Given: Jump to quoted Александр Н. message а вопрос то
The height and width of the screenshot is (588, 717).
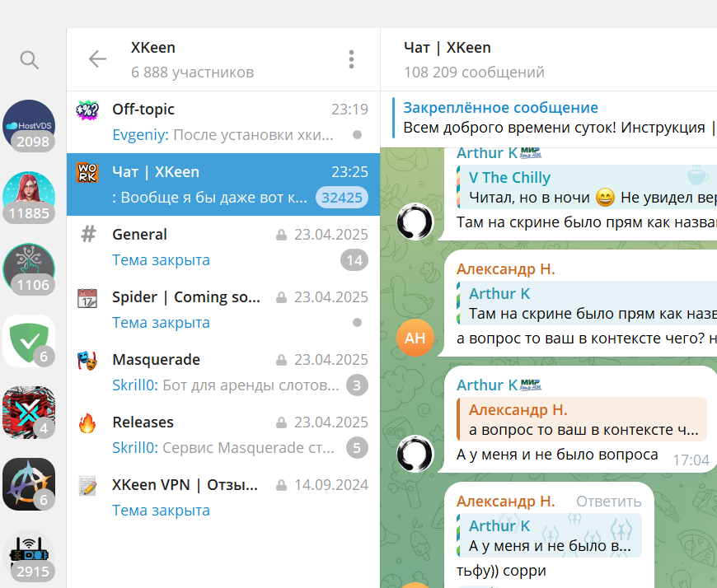Looking at the screenshot, I should click(582, 419).
